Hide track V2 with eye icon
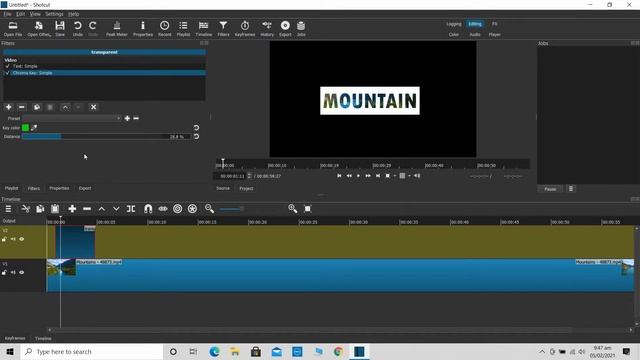Viewport: 640px width, 360px height. (22, 239)
